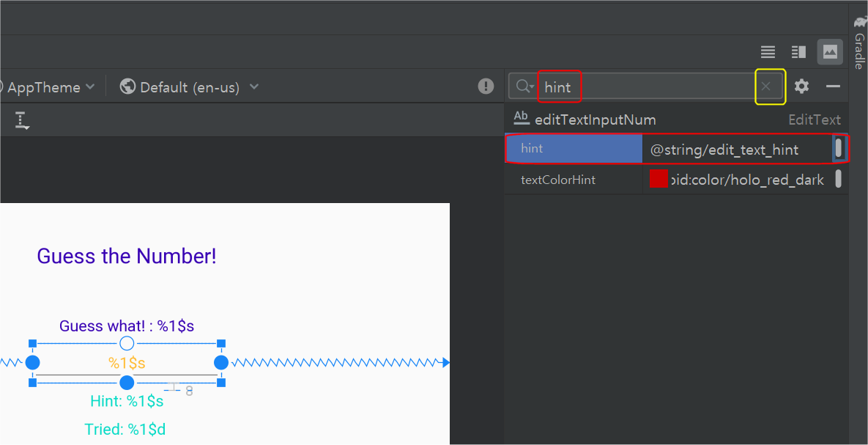
Task: Click the top constraint anchor circle
Action: (127, 344)
